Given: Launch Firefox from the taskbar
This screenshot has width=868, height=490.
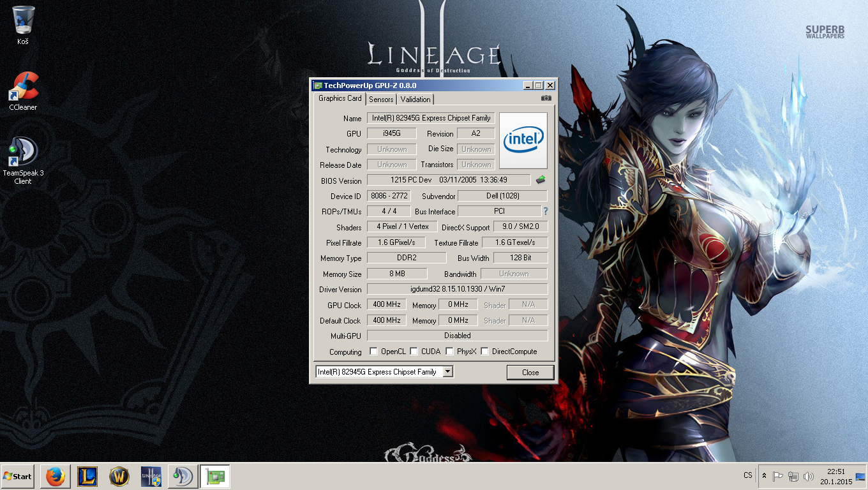Looking at the screenshot, I should (55, 477).
